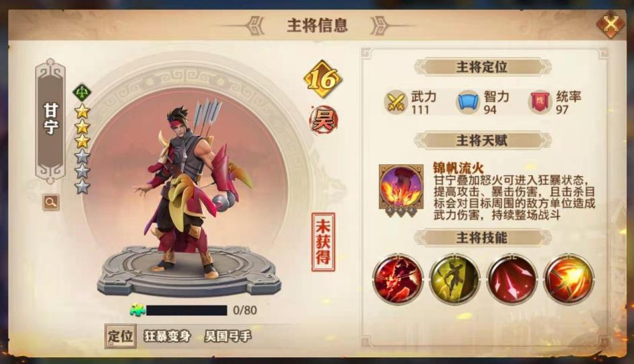Click the fragment progress bar 0/80
634x364 pixels.
(x=186, y=310)
